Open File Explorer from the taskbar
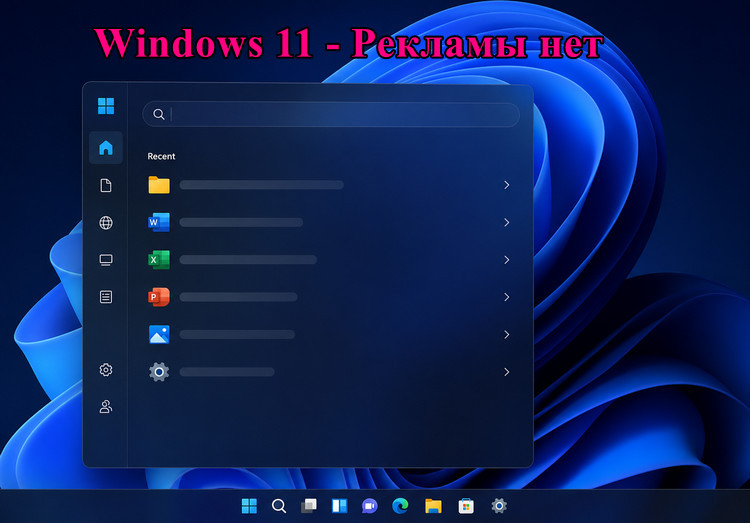The image size is (750, 523). pyautogui.click(x=433, y=506)
